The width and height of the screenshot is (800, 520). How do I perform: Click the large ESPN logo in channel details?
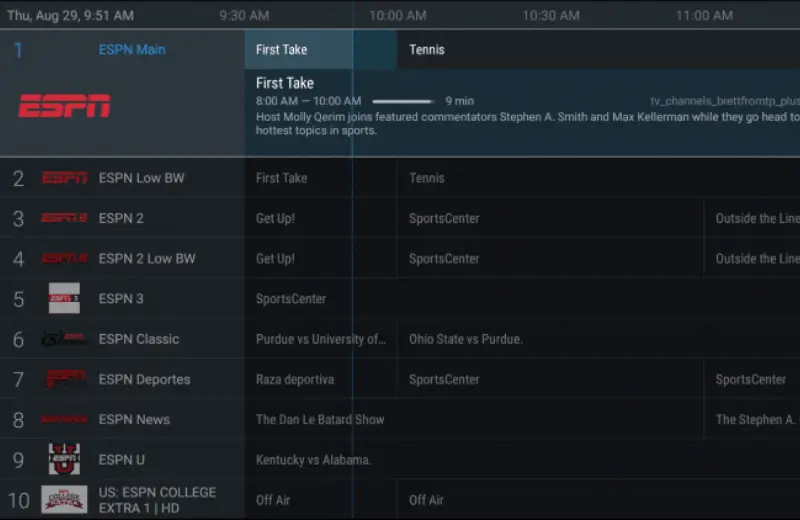tap(64, 106)
